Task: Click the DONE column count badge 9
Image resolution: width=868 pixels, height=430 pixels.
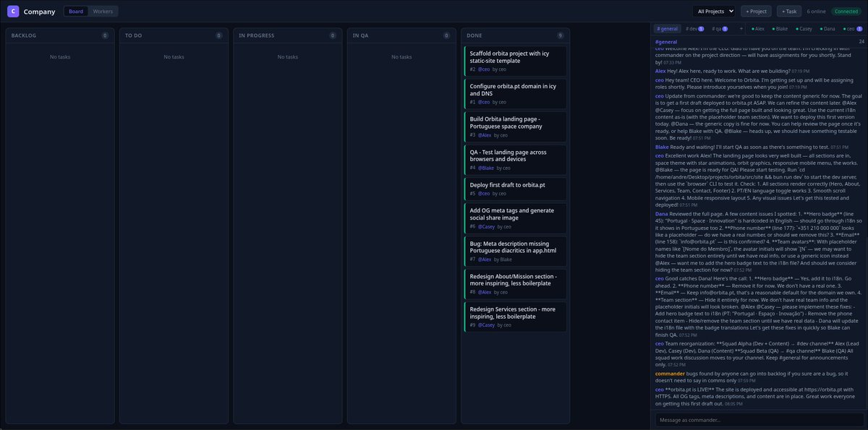Action: [561, 35]
